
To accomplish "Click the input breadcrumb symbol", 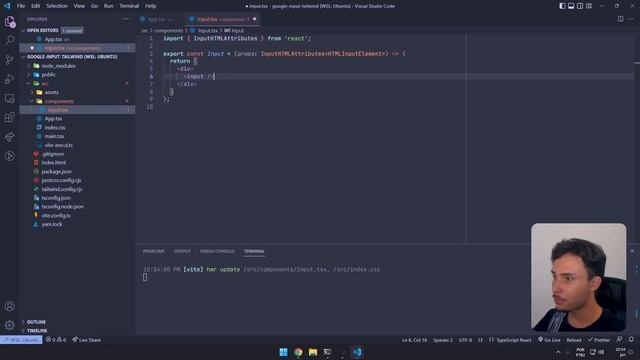I will tap(234, 31).
